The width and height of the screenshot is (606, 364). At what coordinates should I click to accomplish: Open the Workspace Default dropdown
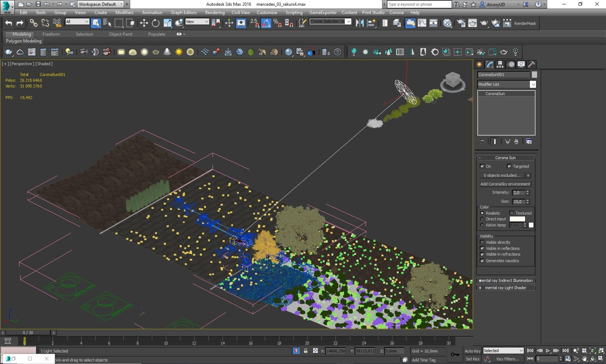point(101,4)
